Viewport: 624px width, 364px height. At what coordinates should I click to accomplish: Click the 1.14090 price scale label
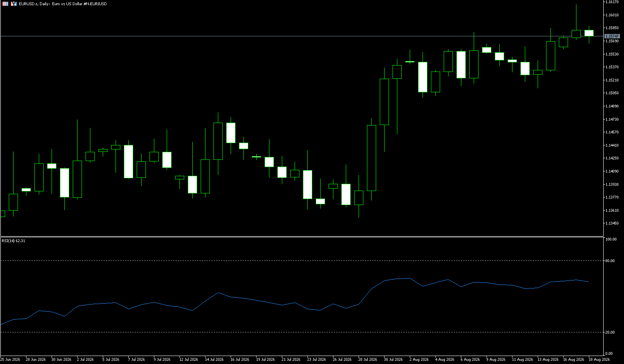pyautogui.click(x=612, y=171)
